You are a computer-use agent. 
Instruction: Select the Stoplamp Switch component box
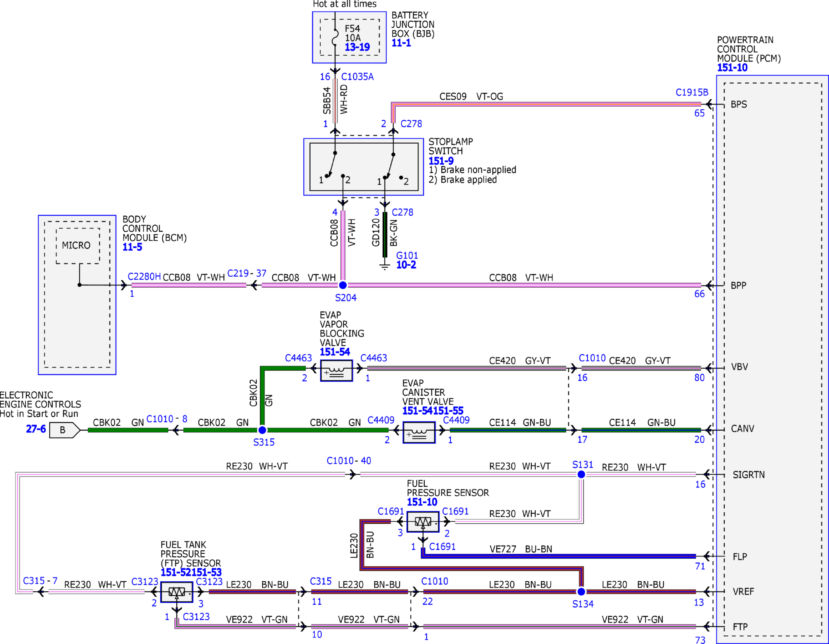364,167
